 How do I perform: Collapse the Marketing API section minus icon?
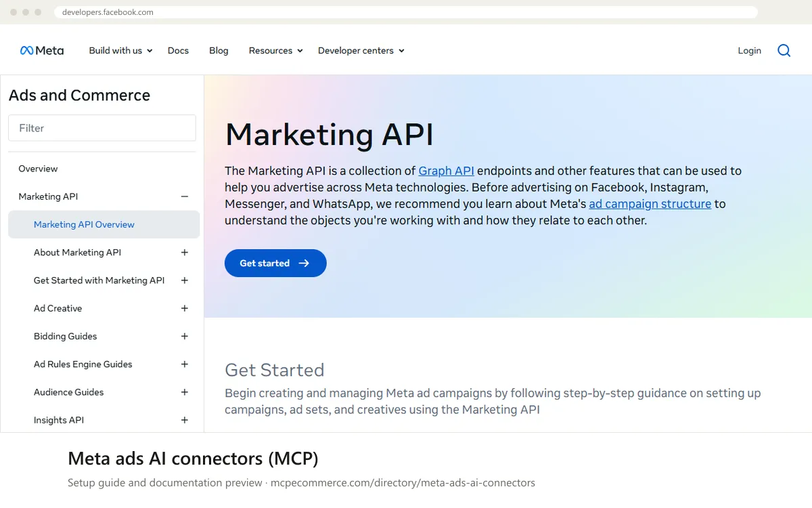coord(184,196)
